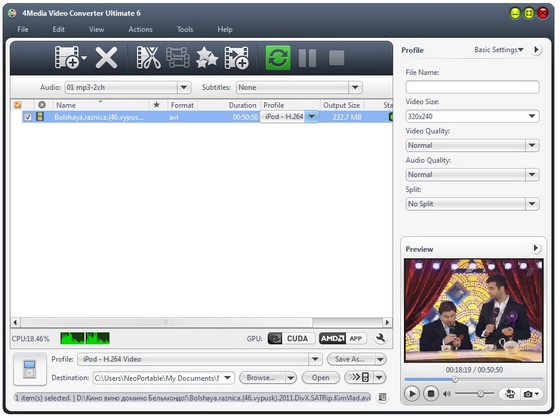Open the transfer-to-device dropdown arrow
Screen dimensions: 560x418
(380, 377)
